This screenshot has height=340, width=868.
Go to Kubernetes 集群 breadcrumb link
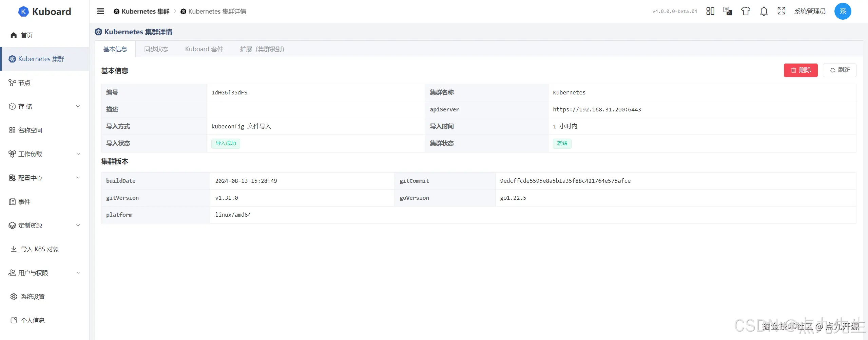point(141,12)
